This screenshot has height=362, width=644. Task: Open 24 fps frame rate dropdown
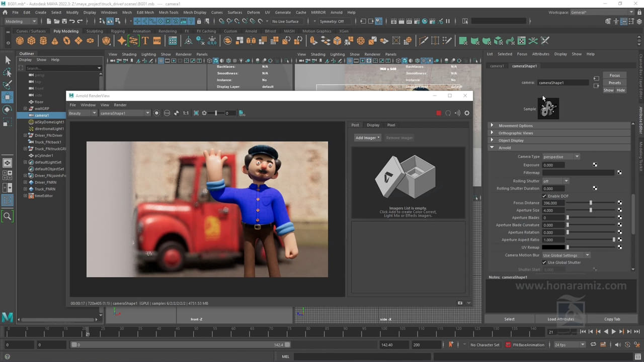tap(569, 345)
